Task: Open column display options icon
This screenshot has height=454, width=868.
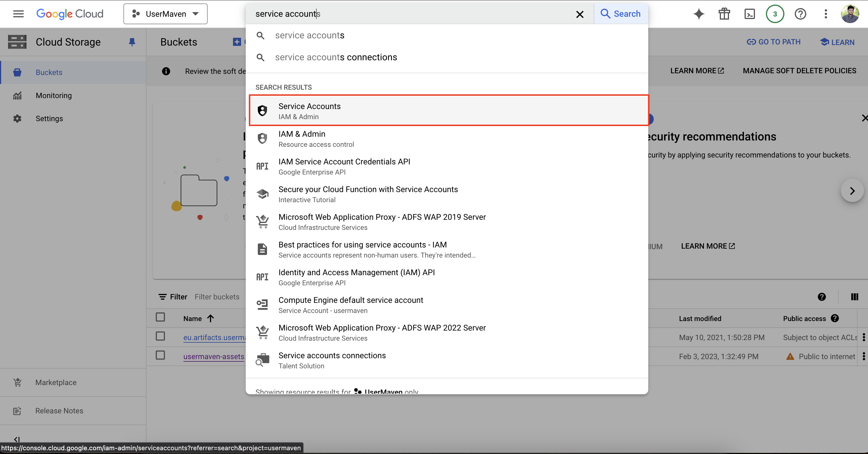Action: (x=854, y=297)
